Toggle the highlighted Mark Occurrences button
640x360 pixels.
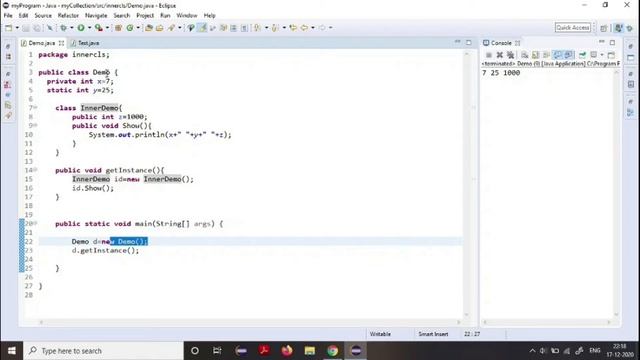202,28
